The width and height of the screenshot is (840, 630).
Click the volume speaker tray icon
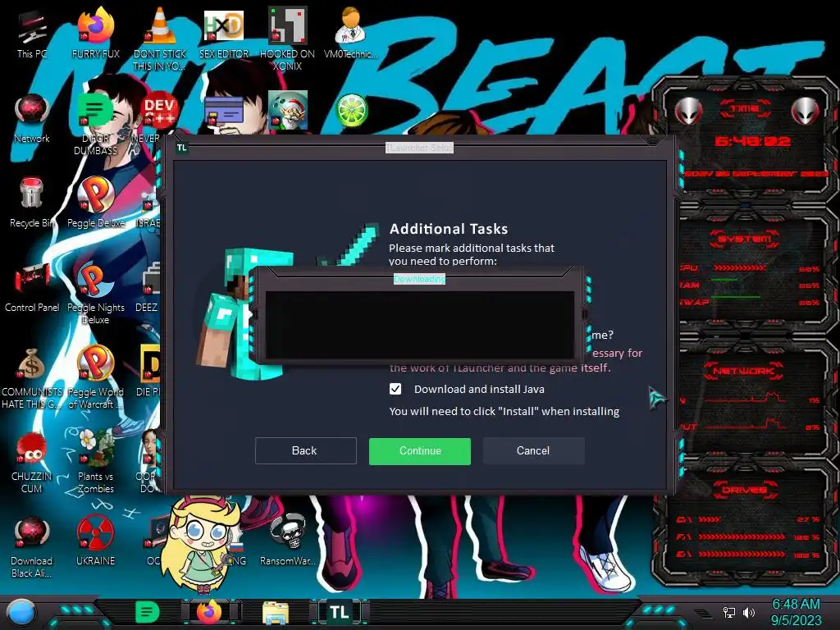point(748,612)
